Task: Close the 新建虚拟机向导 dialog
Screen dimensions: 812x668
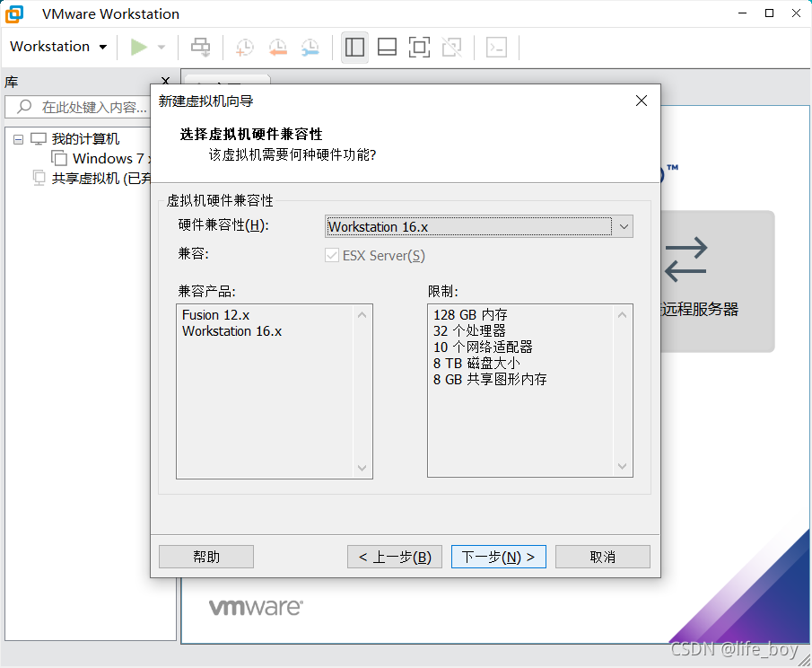Action: coord(642,101)
